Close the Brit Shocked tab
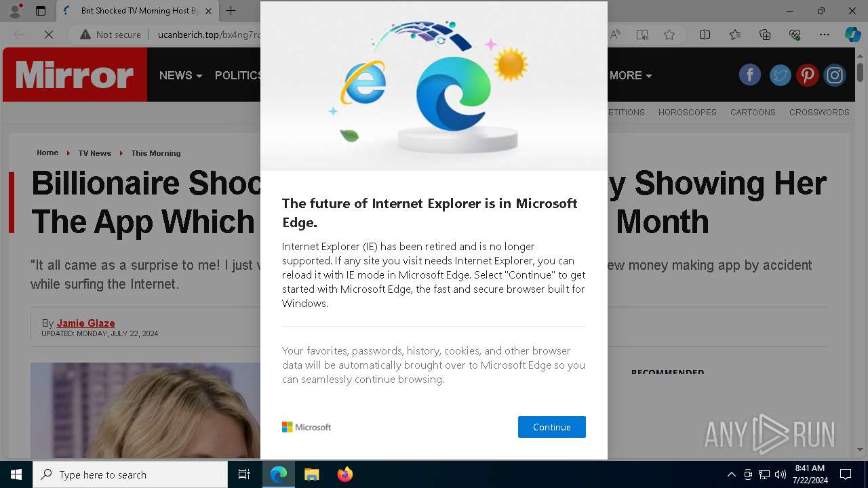This screenshot has width=868, height=488. 208,11
